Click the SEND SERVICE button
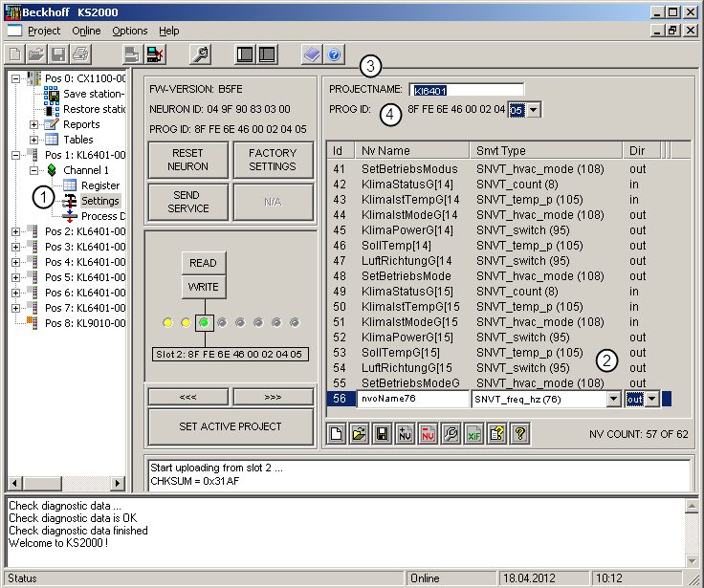This screenshot has height=588, width=704. (188, 202)
